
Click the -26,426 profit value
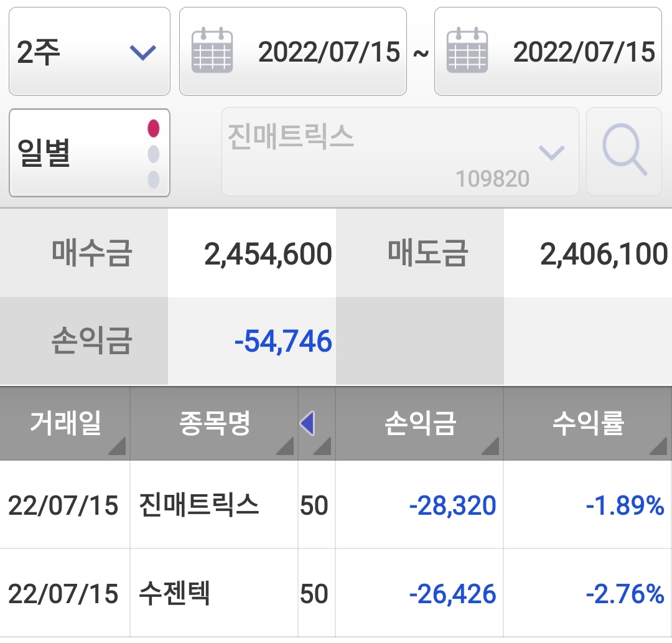tap(452, 594)
